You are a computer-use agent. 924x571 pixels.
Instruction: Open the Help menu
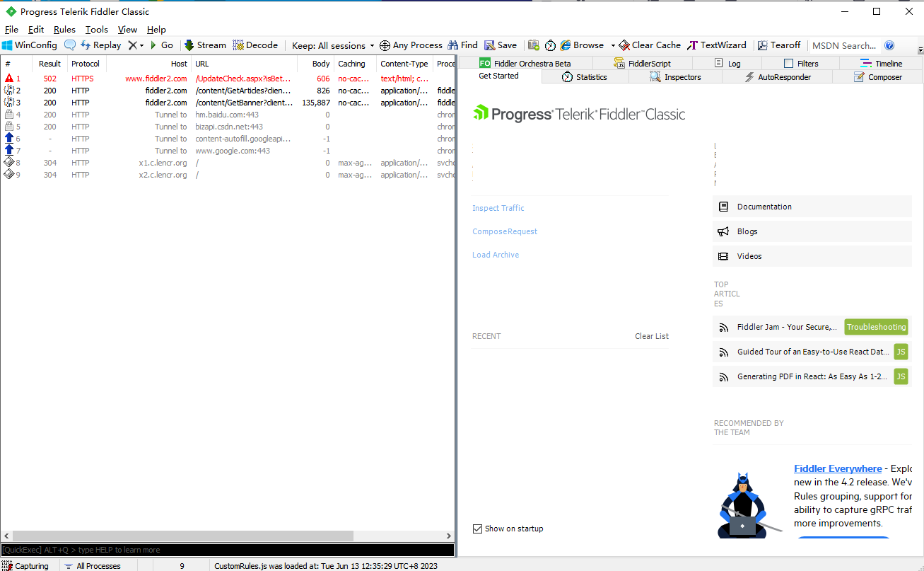[x=156, y=30]
